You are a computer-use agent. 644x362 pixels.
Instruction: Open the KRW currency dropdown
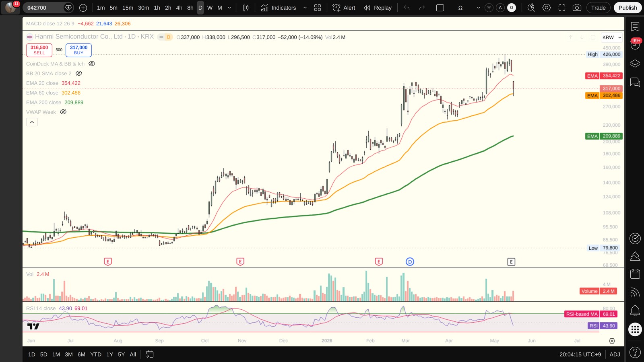tap(611, 37)
